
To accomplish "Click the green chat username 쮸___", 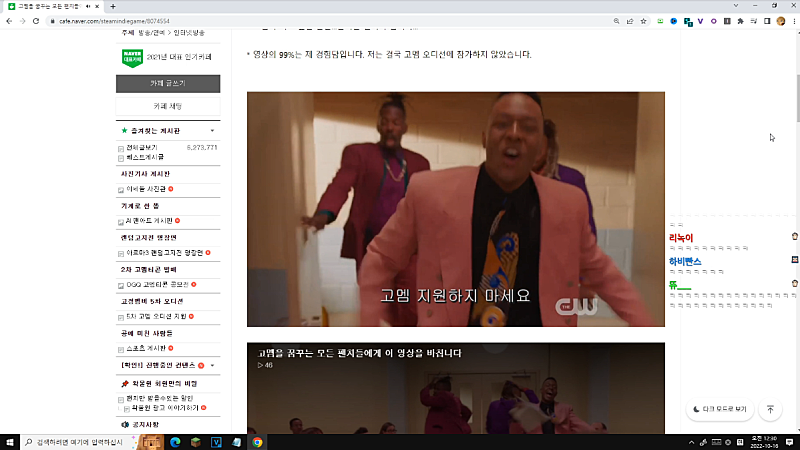I will 680,285.
